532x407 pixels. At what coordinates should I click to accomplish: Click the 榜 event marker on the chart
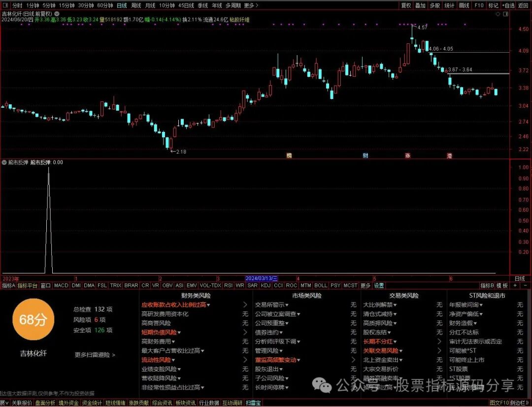point(289,156)
